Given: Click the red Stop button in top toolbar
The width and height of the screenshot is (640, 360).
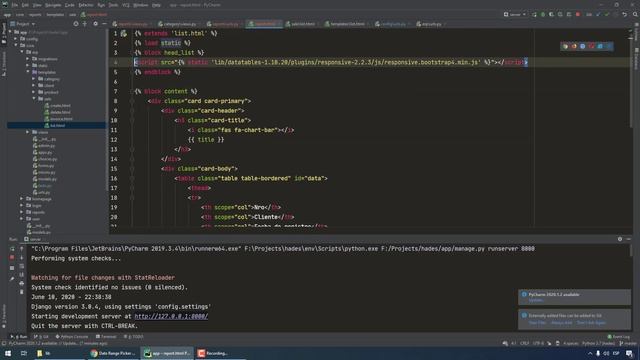Looking at the screenshot, I should (578, 14).
